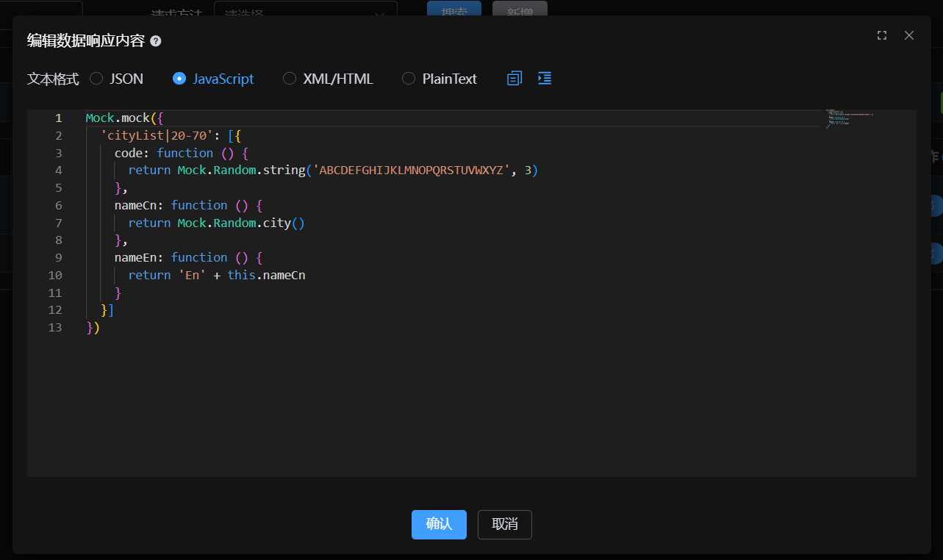Click the nameEn property on line 9

point(132,257)
